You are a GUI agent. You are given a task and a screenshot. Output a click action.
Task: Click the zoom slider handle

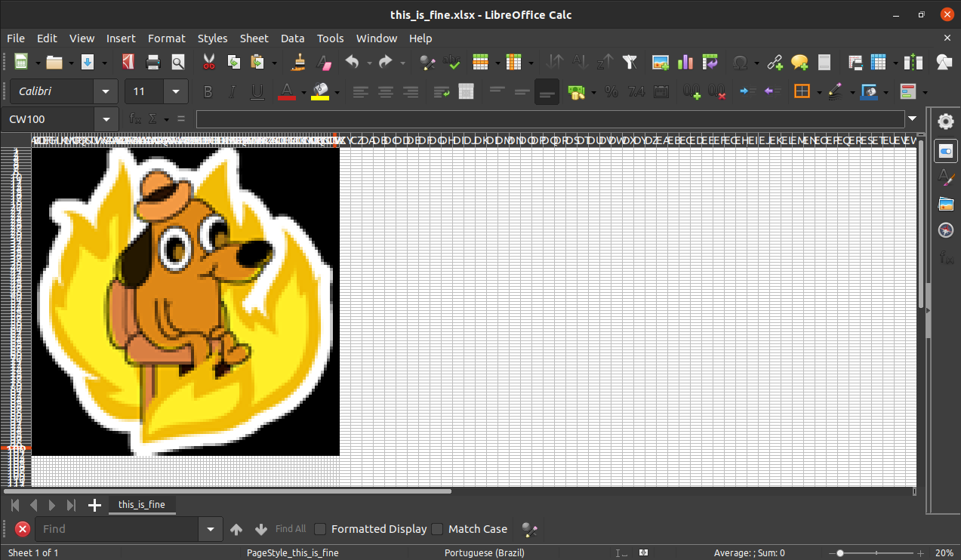pyautogui.click(x=840, y=553)
